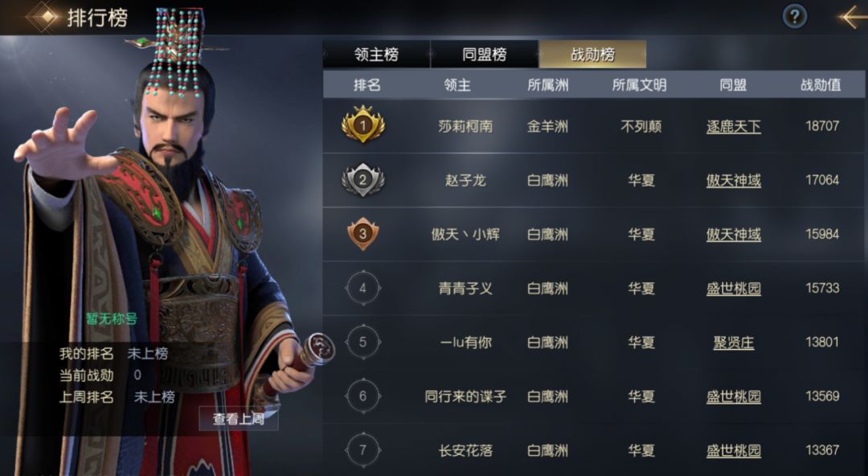
Task: Click the rank 6 circle badge
Action: [362, 396]
